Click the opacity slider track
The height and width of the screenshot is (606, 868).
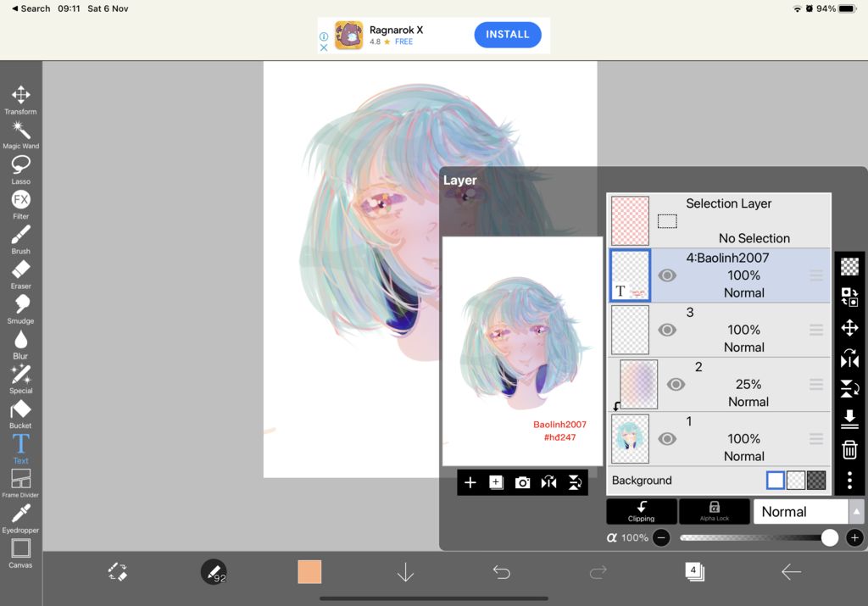757,537
